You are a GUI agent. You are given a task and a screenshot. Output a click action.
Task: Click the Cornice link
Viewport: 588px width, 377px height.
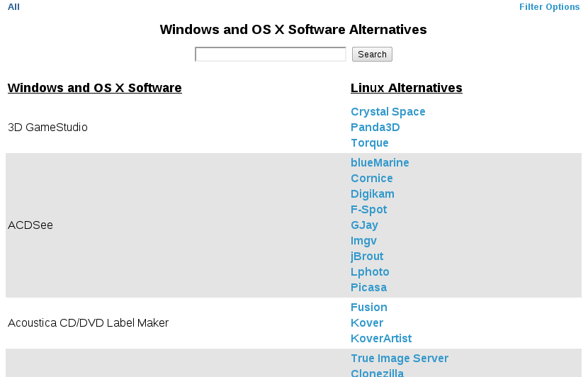[x=372, y=178]
